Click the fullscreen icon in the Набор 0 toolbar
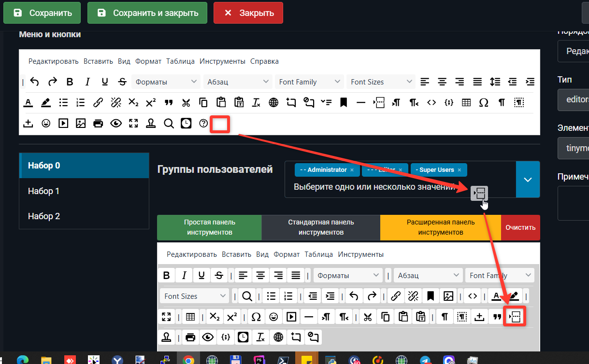Screen dimensions: 589x364 click(x=167, y=317)
